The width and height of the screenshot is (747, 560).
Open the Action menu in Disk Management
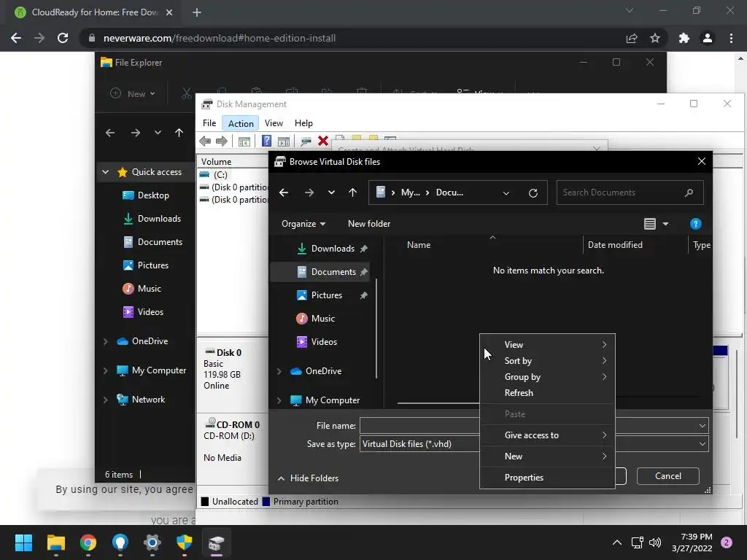(x=241, y=123)
